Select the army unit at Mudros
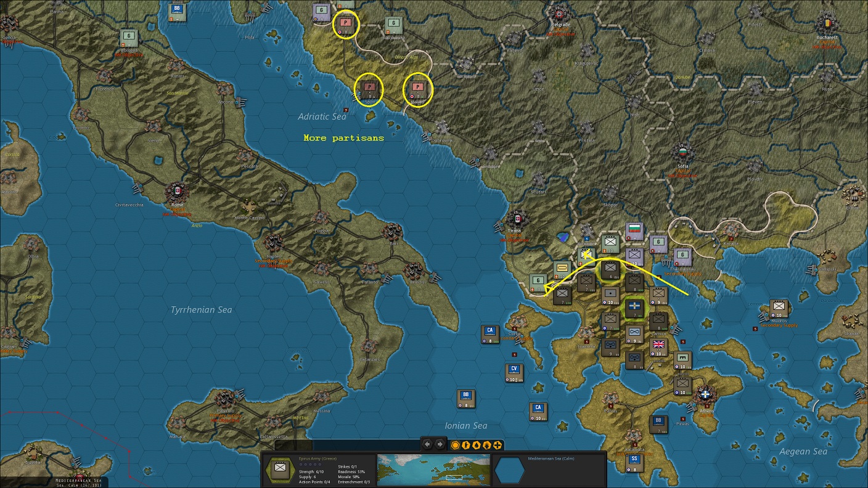Image resolution: width=868 pixels, height=488 pixels. 779,308
